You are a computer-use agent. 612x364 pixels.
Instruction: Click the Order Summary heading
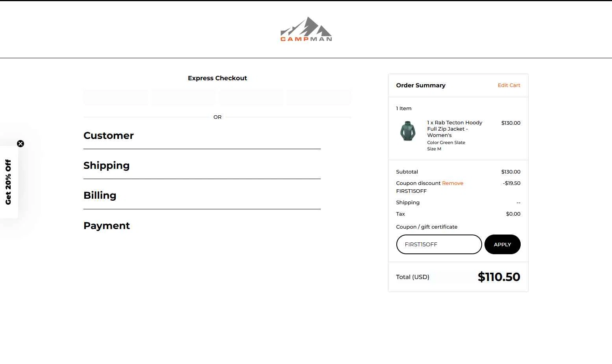coord(421,85)
